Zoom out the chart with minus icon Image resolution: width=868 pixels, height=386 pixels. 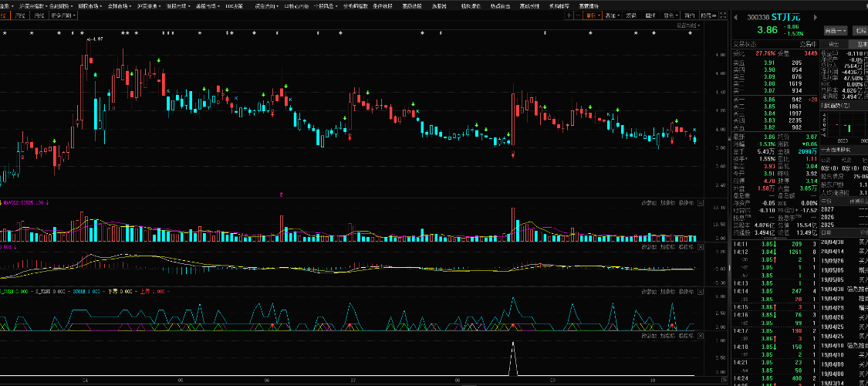click(x=578, y=15)
